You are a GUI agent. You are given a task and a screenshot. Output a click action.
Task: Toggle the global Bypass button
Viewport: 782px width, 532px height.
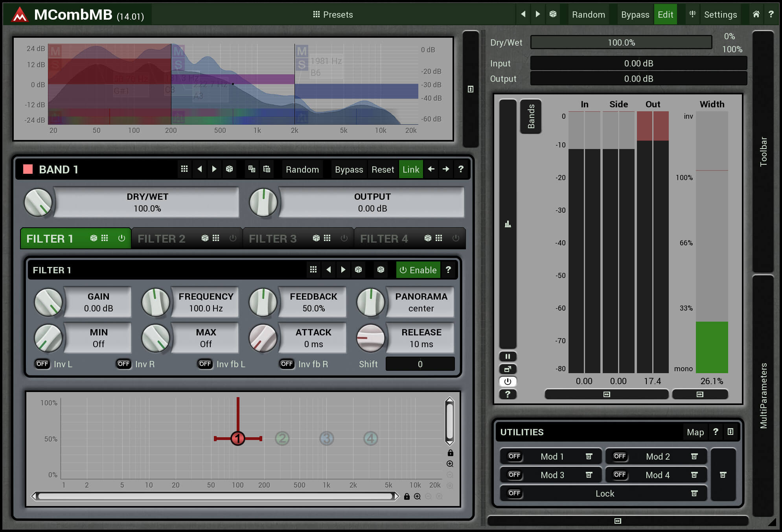635,15
